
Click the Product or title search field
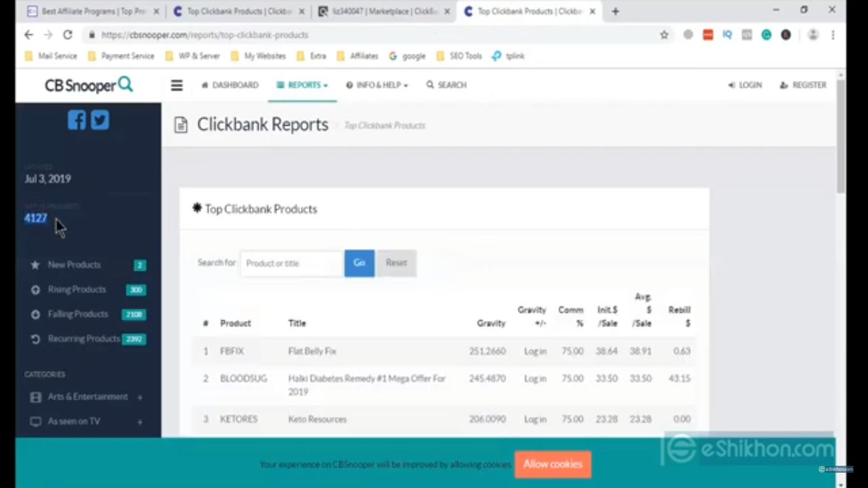(291, 262)
